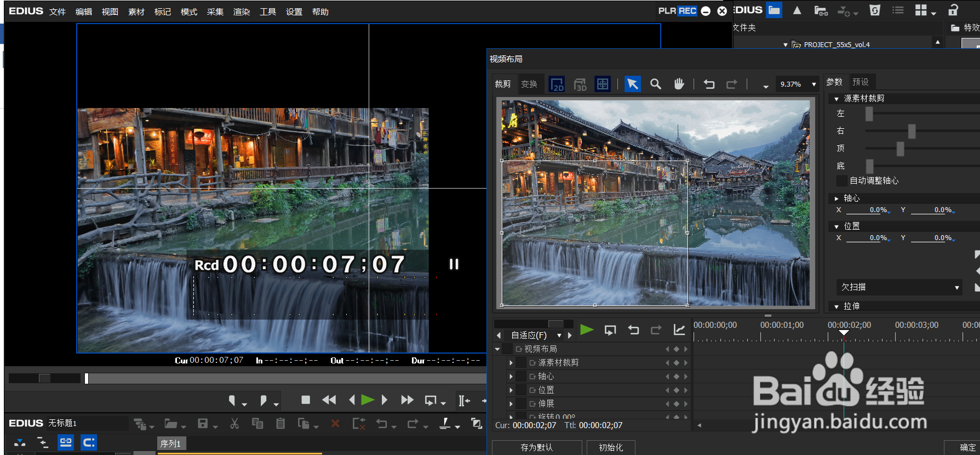Confirm with the 确定 button
Image resolution: width=980 pixels, height=455 pixels.
(965, 447)
